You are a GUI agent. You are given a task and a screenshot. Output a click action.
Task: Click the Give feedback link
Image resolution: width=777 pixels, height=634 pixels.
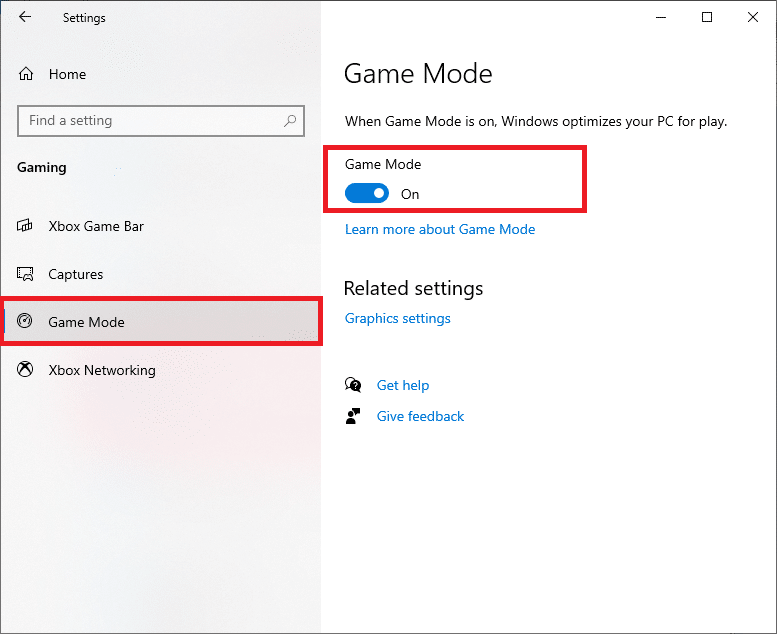(421, 416)
